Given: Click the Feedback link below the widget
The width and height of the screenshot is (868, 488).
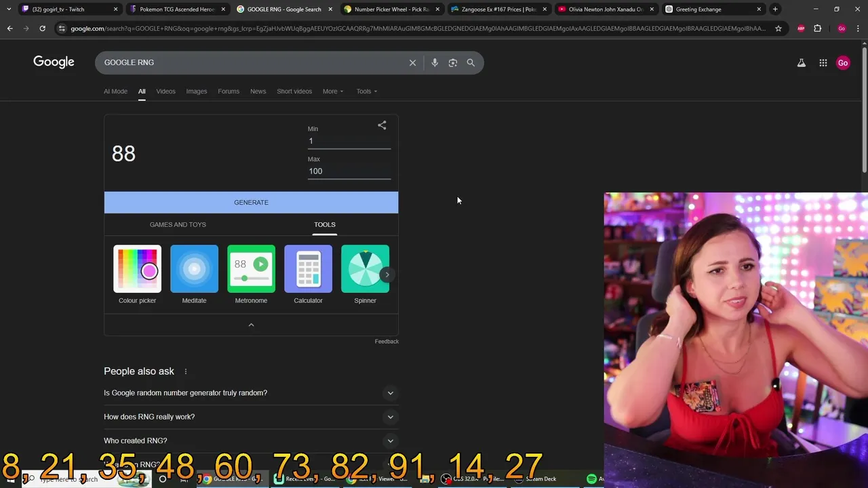Looking at the screenshot, I should [x=387, y=342].
